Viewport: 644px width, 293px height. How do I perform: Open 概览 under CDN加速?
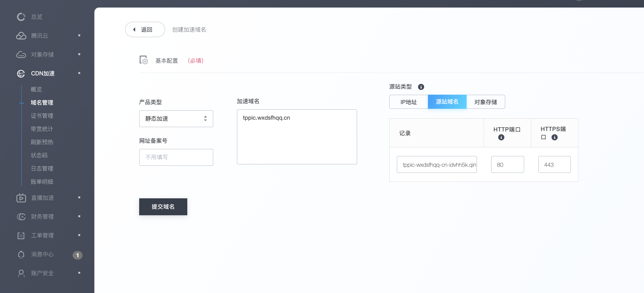(36, 89)
